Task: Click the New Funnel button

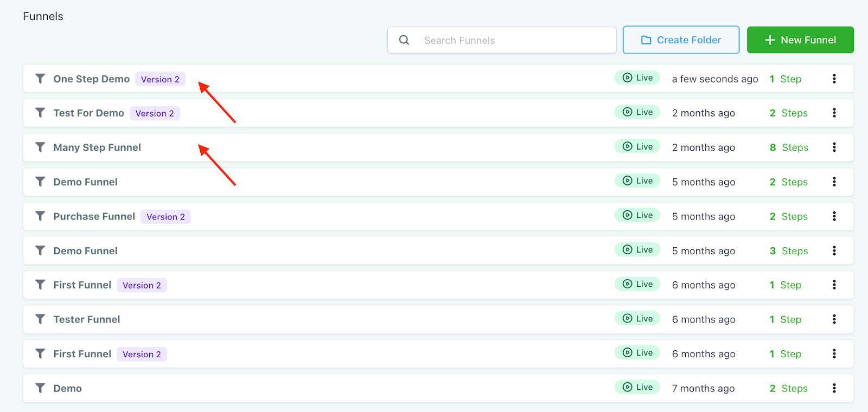Action: click(800, 40)
